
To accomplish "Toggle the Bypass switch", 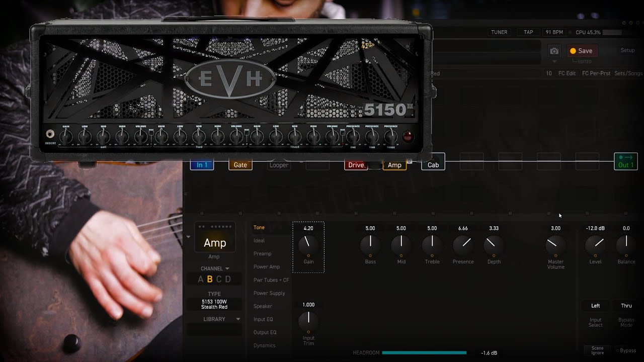I will pyautogui.click(x=626, y=350).
